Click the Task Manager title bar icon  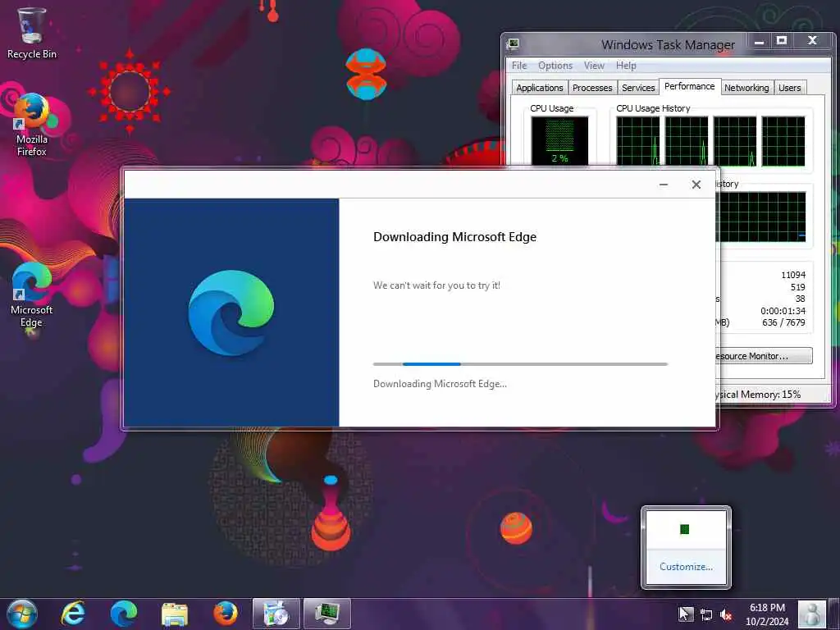click(513, 44)
